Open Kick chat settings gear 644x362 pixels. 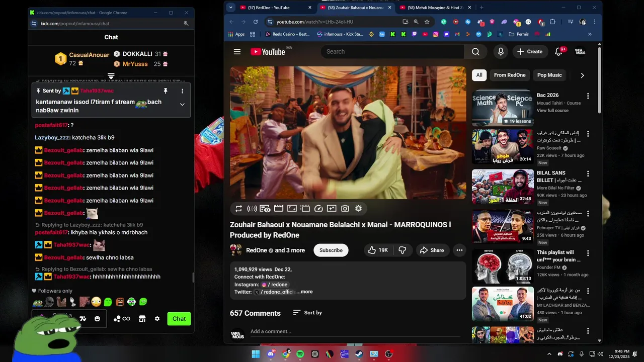click(x=157, y=319)
